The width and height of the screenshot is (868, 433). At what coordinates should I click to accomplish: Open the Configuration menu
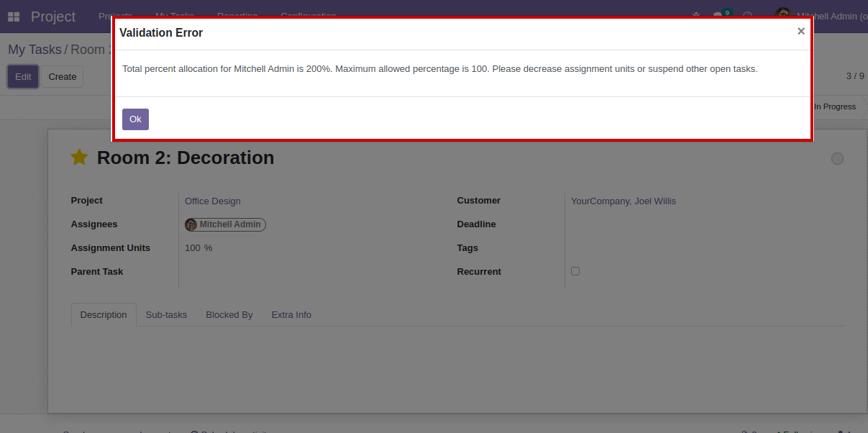point(308,16)
